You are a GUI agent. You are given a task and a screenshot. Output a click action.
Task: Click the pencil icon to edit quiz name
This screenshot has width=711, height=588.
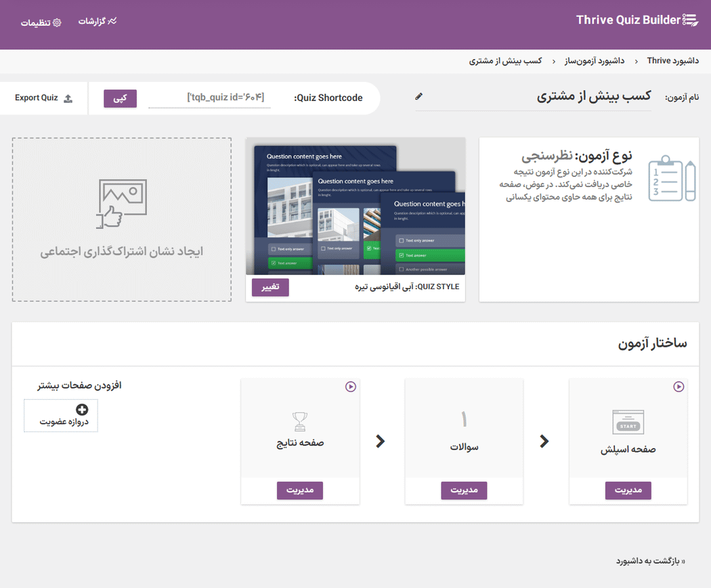tap(418, 96)
